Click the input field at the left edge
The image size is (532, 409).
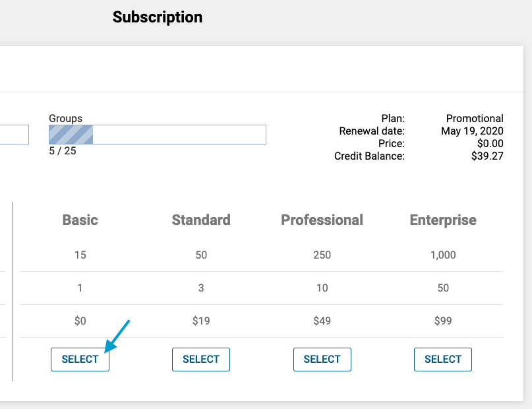[x=13, y=134]
